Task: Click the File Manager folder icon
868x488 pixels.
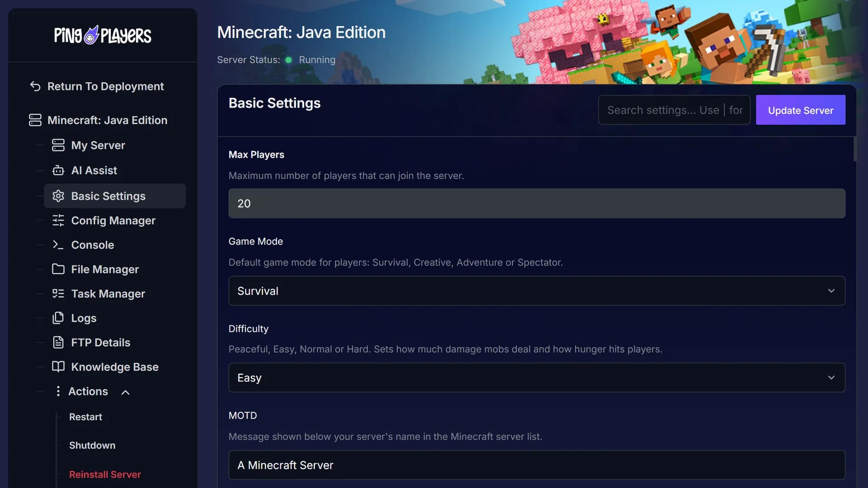Action: [58, 269]
